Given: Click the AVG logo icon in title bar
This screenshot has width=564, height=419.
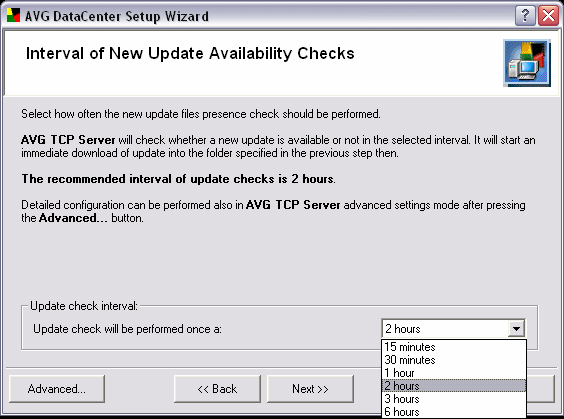Looking at the screenshot, I should pos(13,15).
